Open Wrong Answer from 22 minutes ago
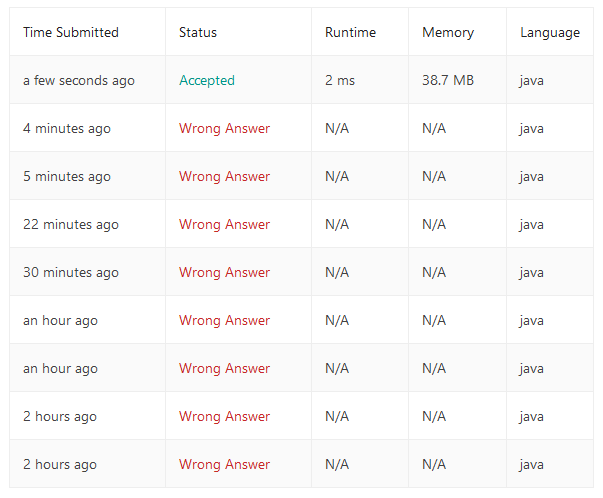This screenshot has width=603, height=498. (225, 225)
